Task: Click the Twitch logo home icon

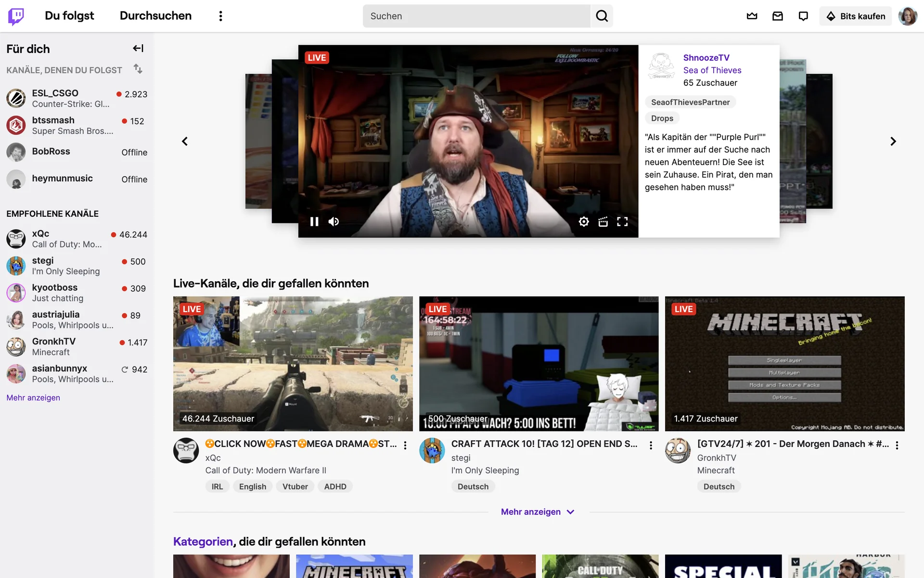Action: click(x=16, y=16)
